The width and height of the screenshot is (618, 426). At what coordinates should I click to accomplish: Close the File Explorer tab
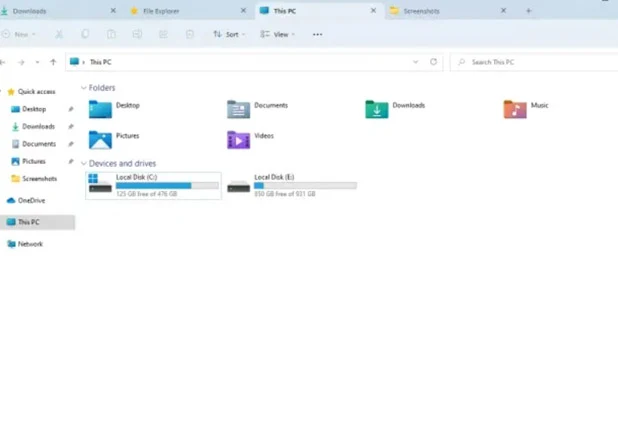(x=243, y=11)
